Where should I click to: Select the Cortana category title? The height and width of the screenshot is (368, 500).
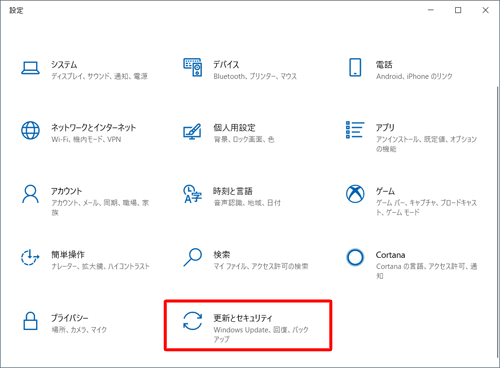tap(390, 255)
